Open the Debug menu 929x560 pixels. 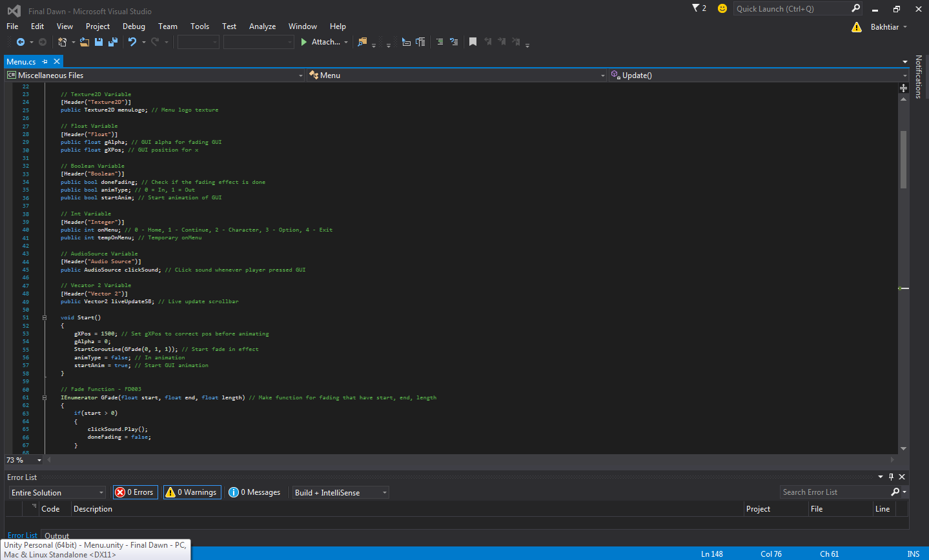tap(134, 26)
